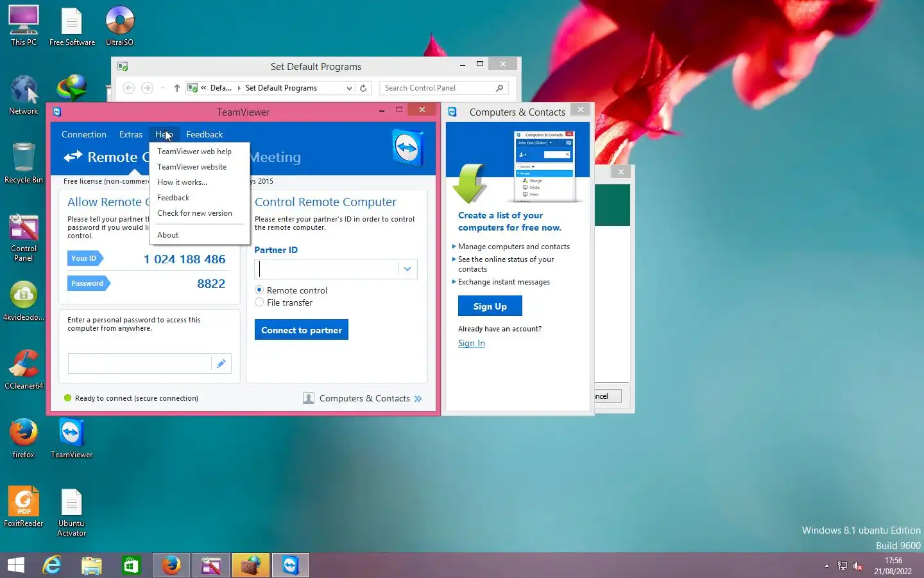Switch to TeamViewer taskbar item
The height and width of the screenshot is (578, 924).
pos(291,565)
